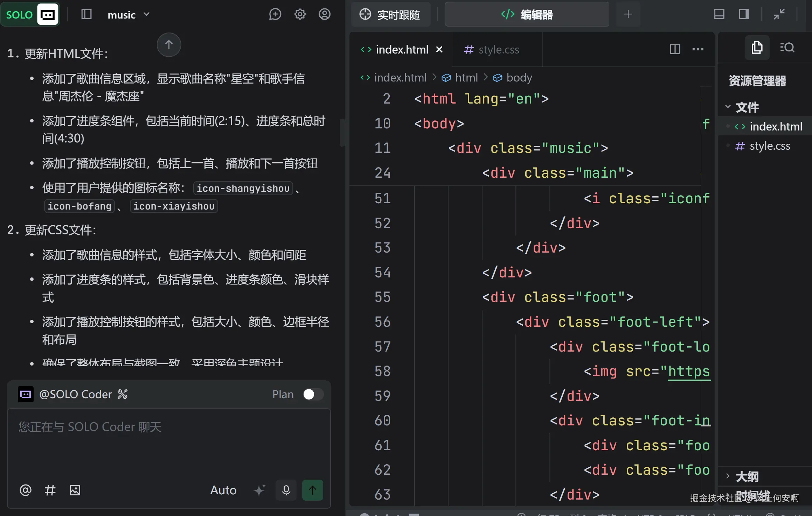Open the music project dropdown
Image resolution: width=812 pixels, height=516 pixels.
(128, 15)
